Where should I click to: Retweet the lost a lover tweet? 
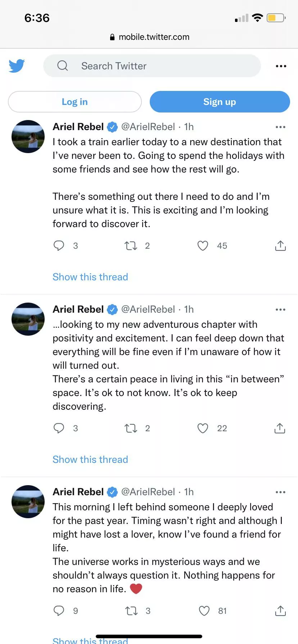tap(131, 611)
